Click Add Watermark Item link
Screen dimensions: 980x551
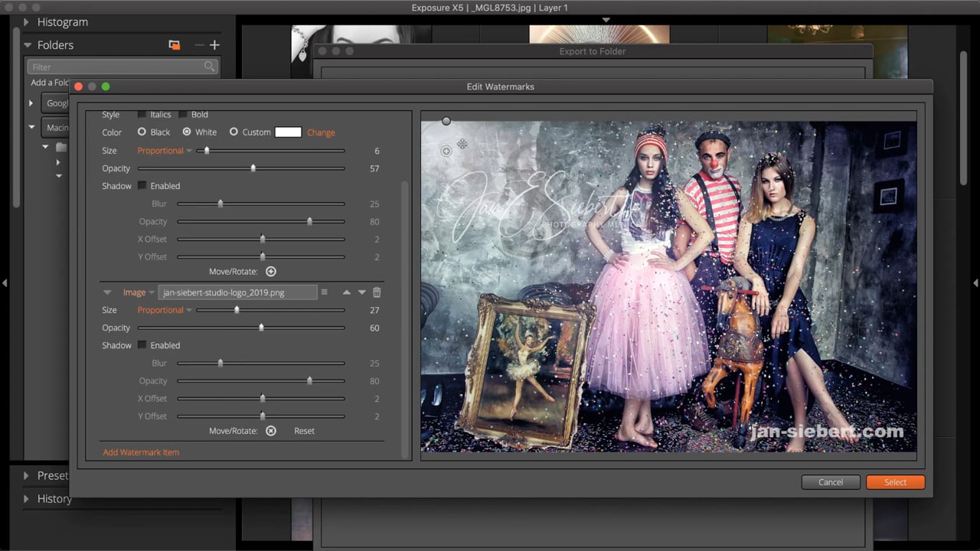pos(141,452)
